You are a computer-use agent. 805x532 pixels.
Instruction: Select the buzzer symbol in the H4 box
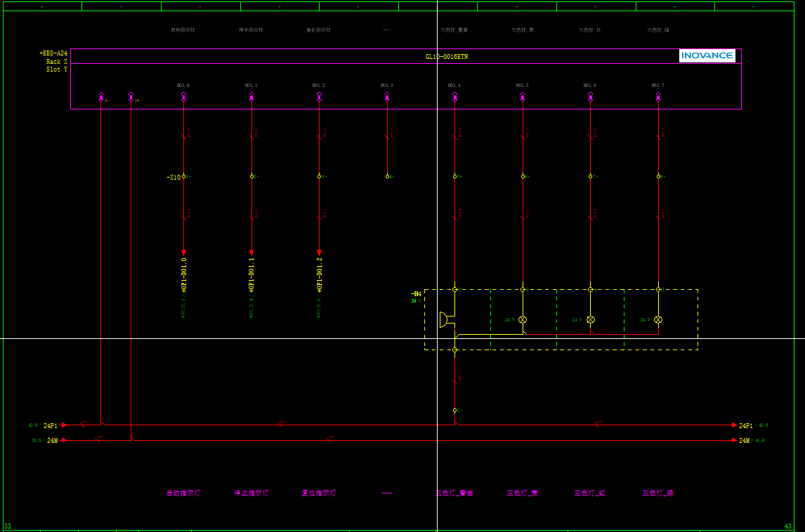444,320
